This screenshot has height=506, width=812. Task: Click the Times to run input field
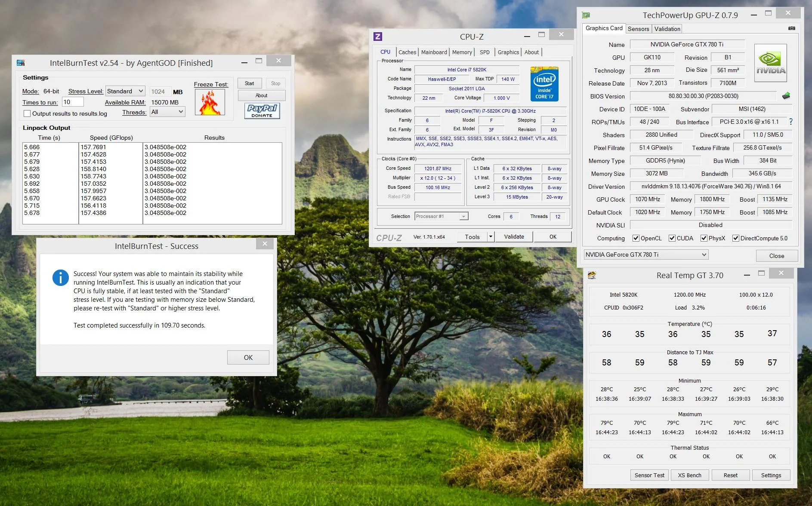tap(73, 102)
